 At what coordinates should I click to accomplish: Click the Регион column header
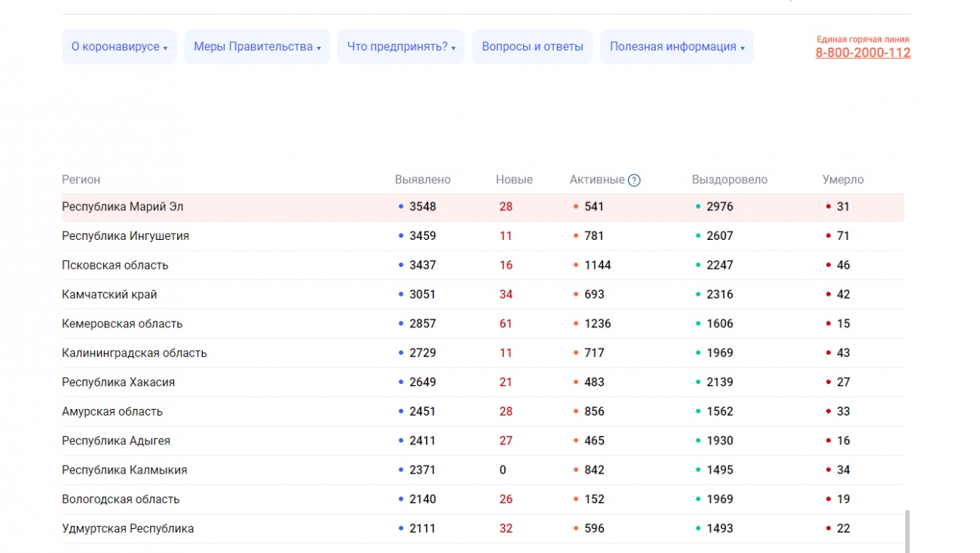pyautogui.click(x=81, y=180)
